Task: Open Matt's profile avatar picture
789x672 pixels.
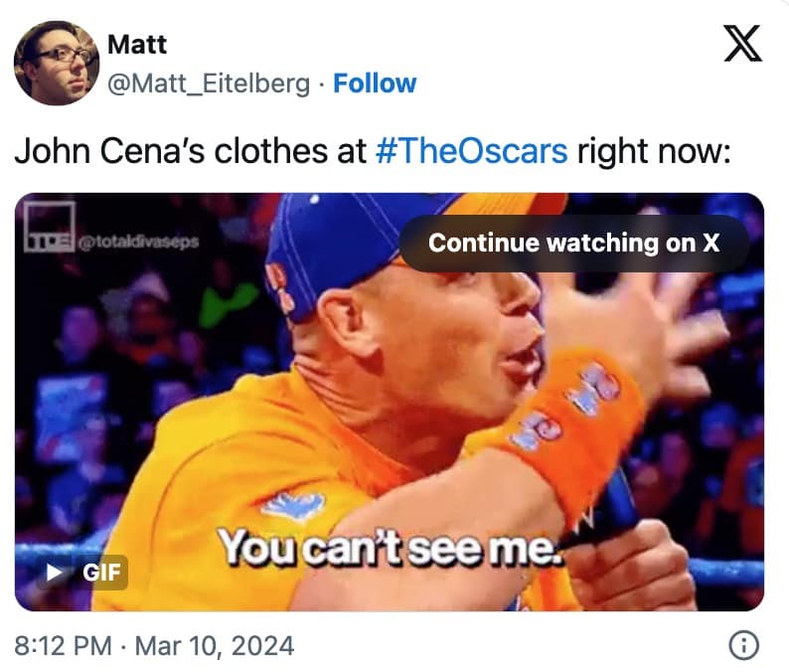Action: (57, 63)
